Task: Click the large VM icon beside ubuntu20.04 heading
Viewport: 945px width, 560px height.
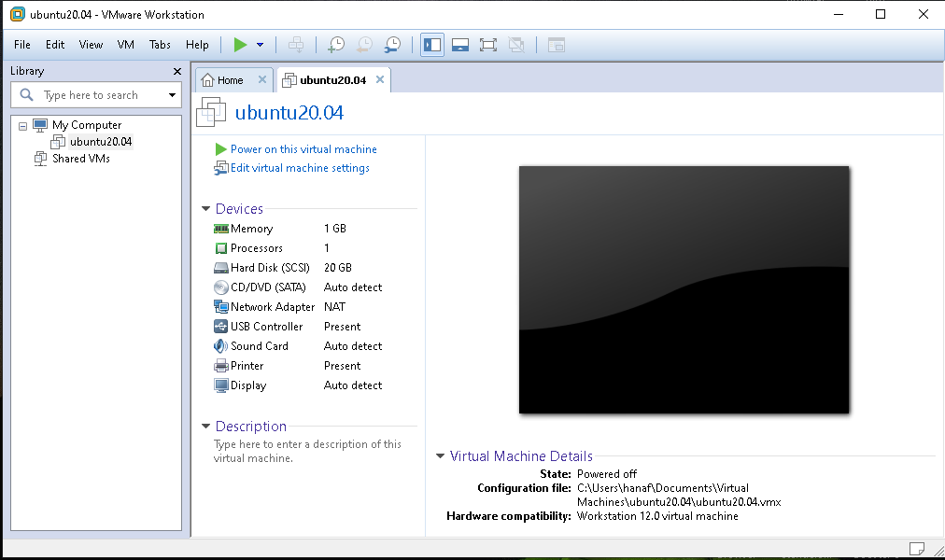Action: pos(211,112)
